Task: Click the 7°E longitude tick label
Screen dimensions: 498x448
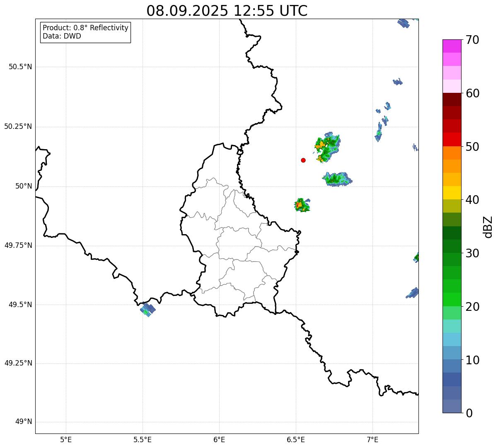Action: click(372, 439)
